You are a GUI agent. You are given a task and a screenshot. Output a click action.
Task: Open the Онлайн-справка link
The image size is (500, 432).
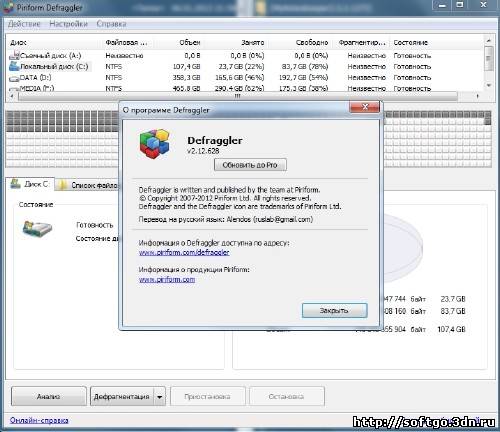click(x=39, y=420)
